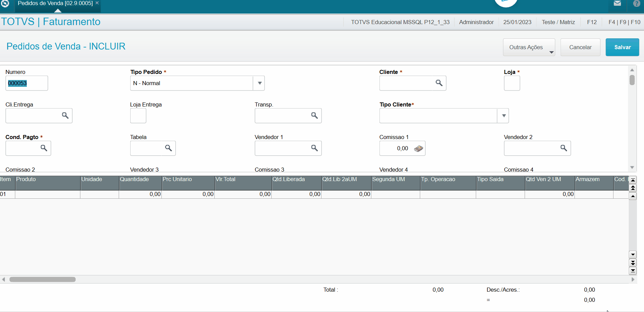Viewport: 644px width, 312px height.
Task: Move grid one row down arrow
Action: click(x=633, y=254)
